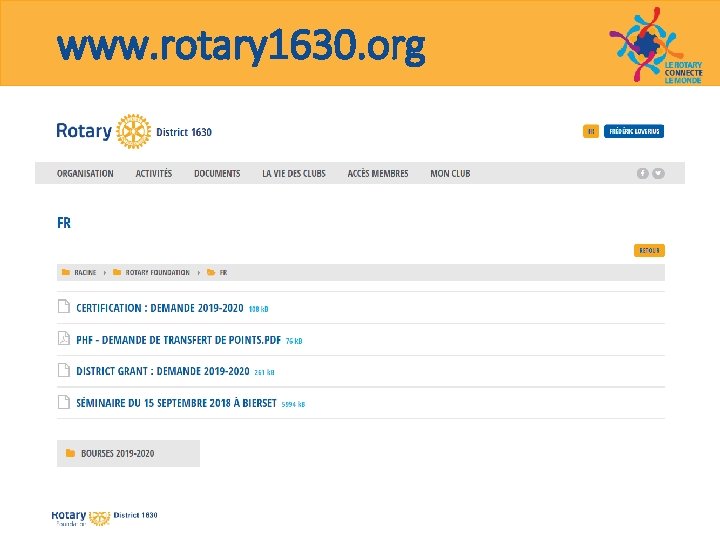Open the Twitter social icon
The height and width of the screenshot is (540, 720).
pyautogui.click(x=658, y=173)
